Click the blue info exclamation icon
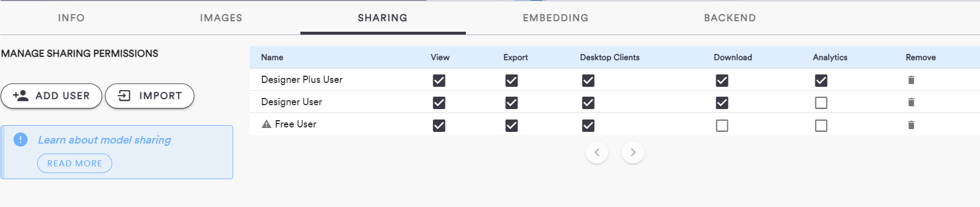 pyautogui.click(x=21, y=140)
